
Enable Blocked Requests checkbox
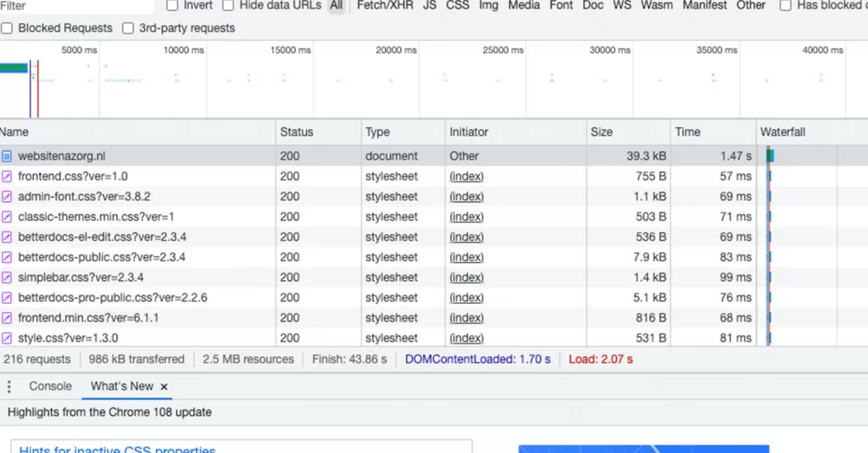(x=7, y=28)
